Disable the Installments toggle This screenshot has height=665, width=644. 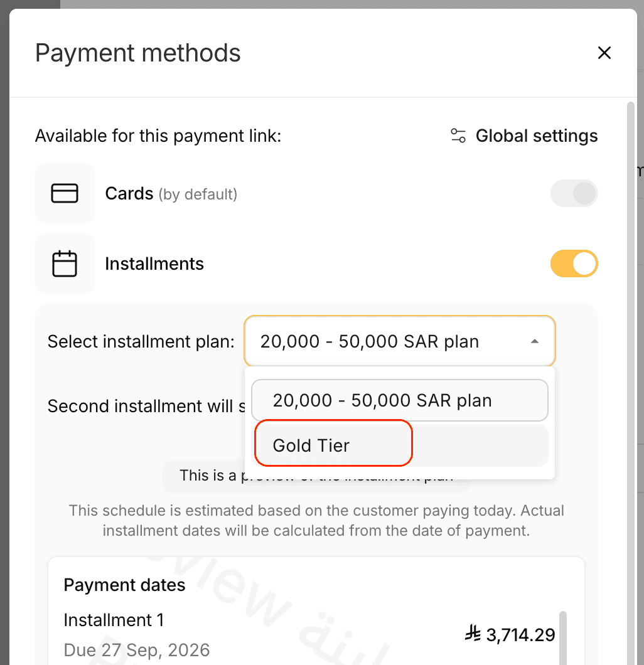pos(574,263)
